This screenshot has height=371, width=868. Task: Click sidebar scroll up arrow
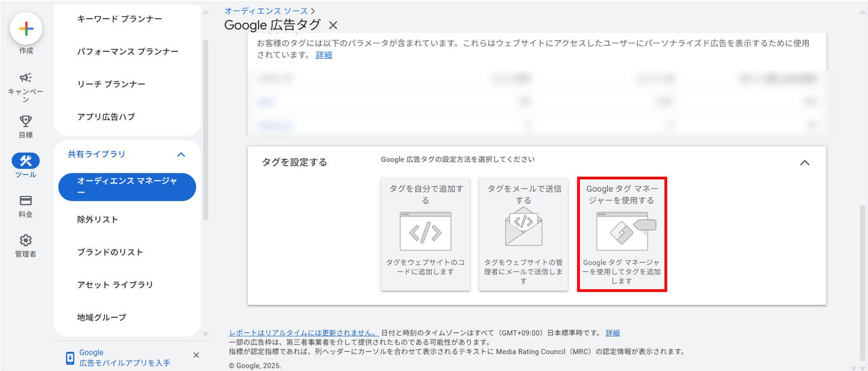coord(206,12)
